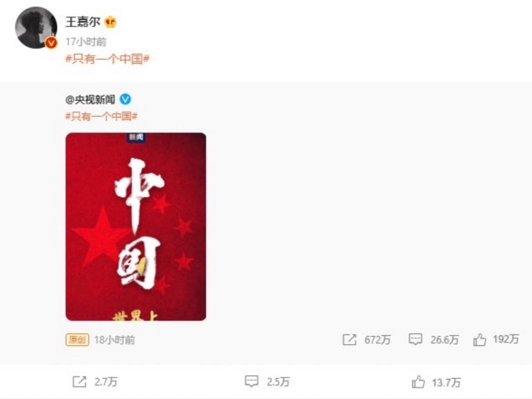Click the crown membership icon beside username

(111, 22)
